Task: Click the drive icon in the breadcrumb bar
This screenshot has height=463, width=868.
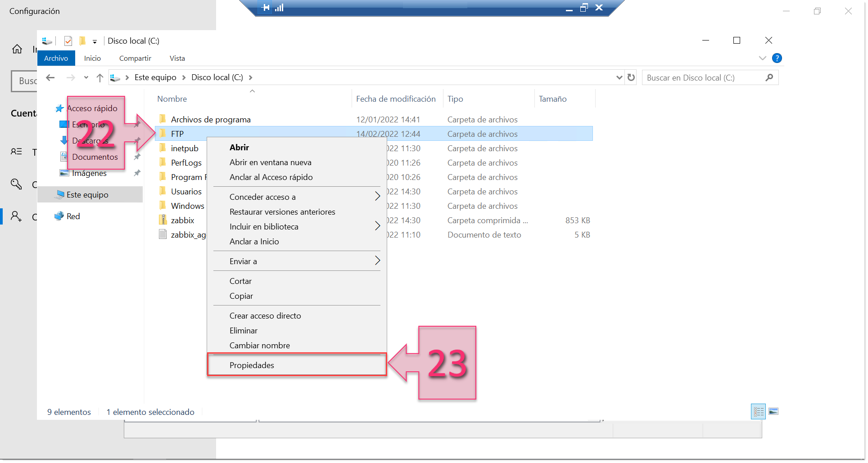Action: coord(115,77)
